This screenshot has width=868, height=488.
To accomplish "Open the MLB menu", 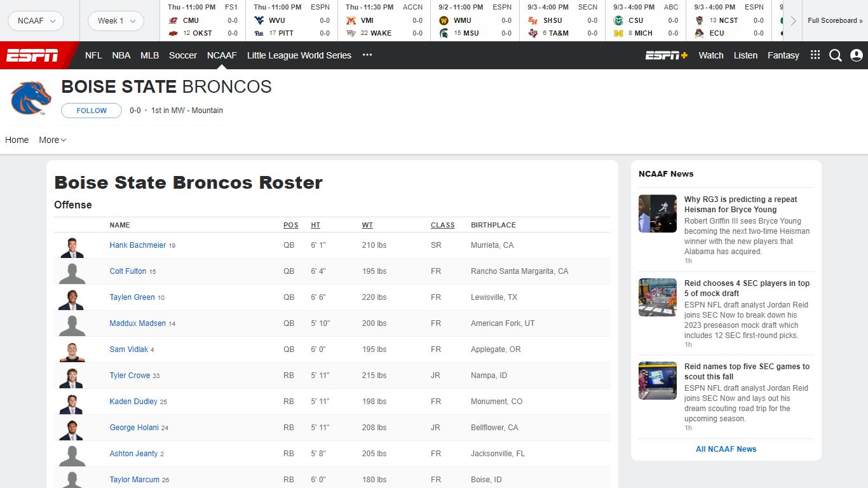I will coord(150,55).
